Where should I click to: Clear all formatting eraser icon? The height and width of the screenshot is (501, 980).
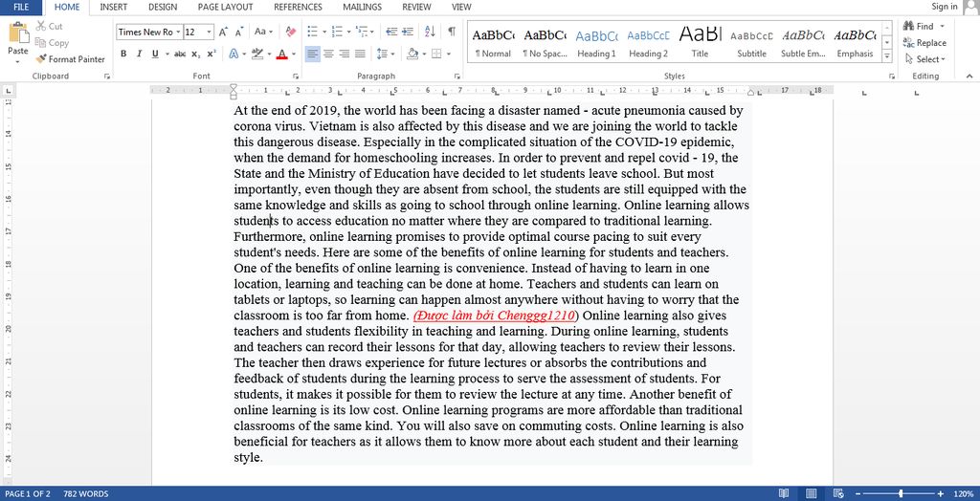click(x=291, y=32)
